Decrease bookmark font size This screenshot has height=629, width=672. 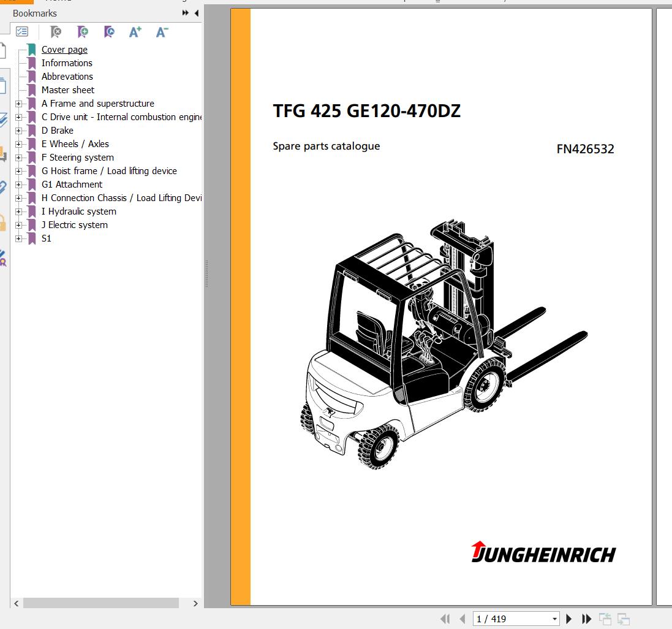[x=162, y=32]
